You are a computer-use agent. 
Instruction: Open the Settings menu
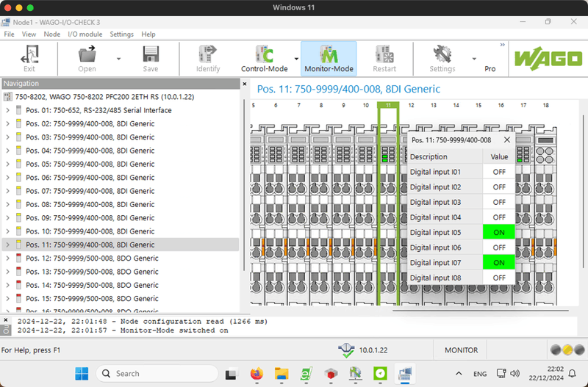coord(121,34)
